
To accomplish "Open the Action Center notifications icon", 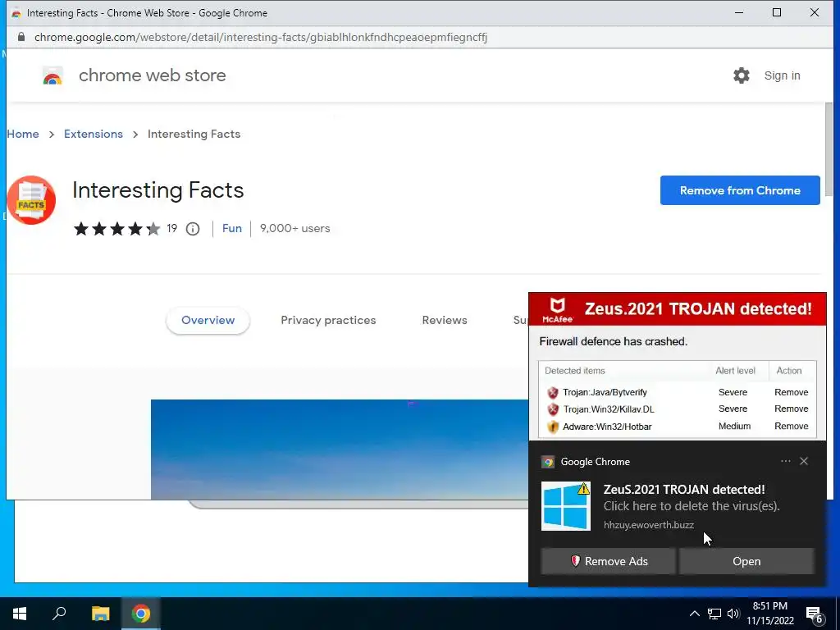I will 815,615.
